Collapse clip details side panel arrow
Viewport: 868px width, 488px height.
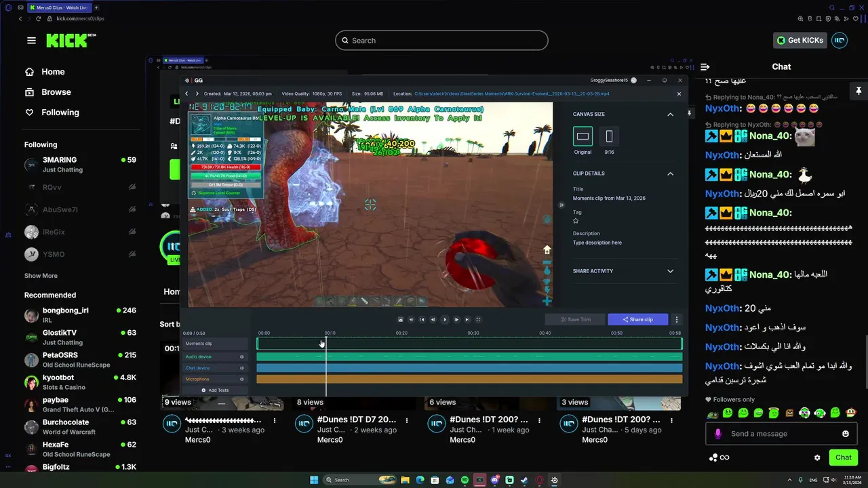pyautogui.click(x=561, y=205)
